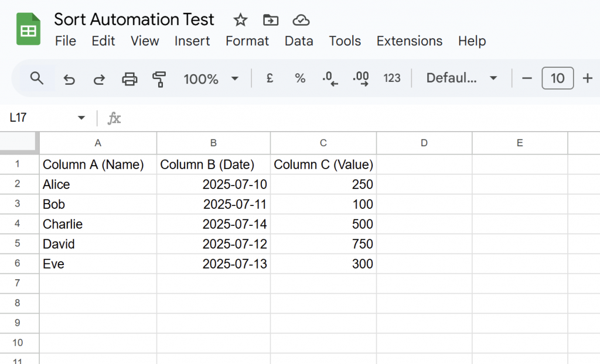Expand the name box dropdown arrow

click(x=81, y=118)
